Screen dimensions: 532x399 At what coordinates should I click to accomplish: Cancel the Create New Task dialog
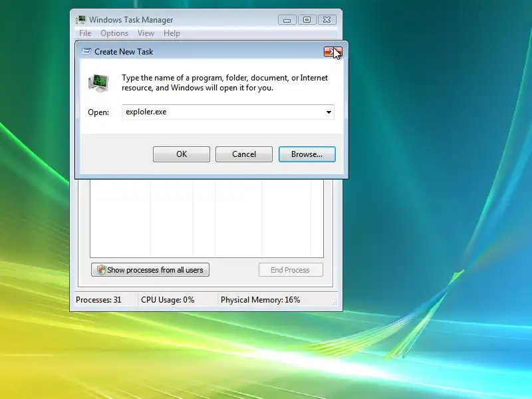[x=243, y=154]
